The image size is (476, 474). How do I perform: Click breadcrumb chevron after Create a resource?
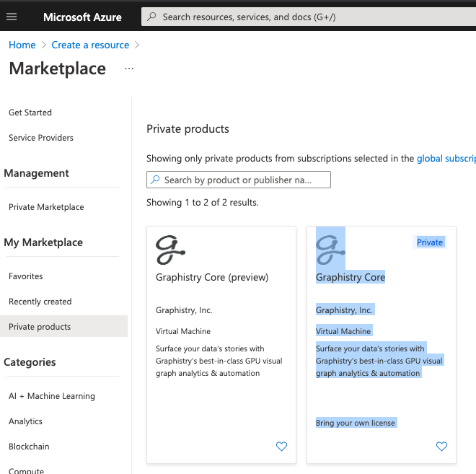pos(137,45)
